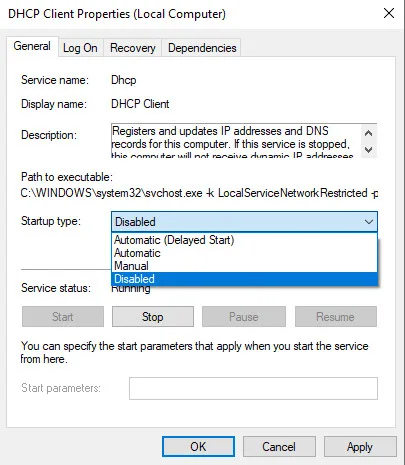Viewport: 405px width, 465px height.
Task: View the Dependencies tab
Action: point(202,48)
